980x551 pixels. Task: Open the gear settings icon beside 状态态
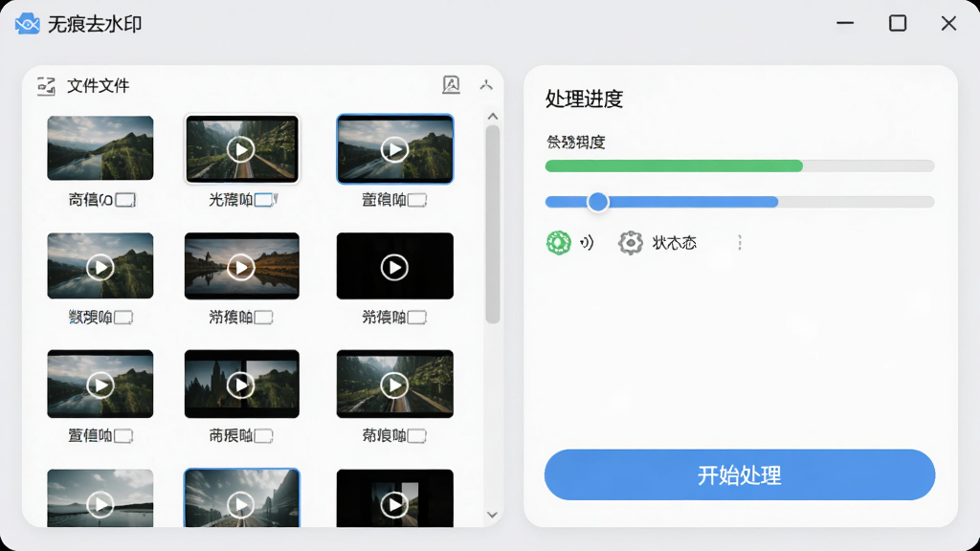(x=631, y=242)
